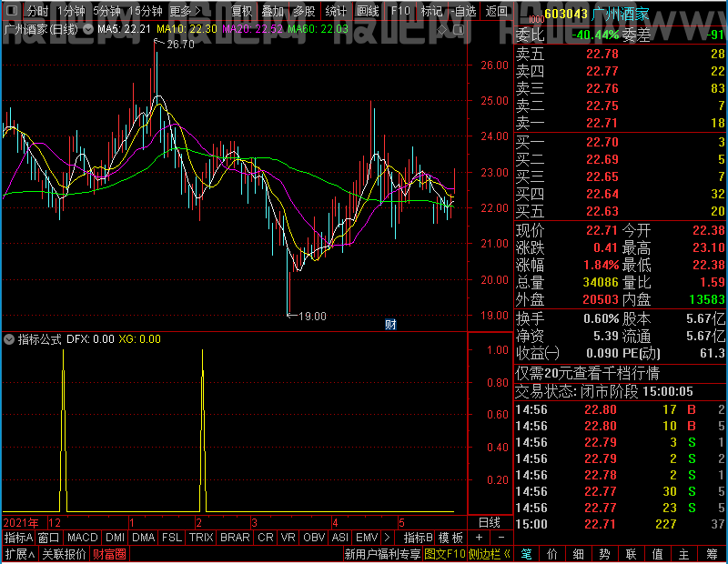Screen dimensions: 728x564
Task: Select the 细 detail tab
Action: (579, 554)
